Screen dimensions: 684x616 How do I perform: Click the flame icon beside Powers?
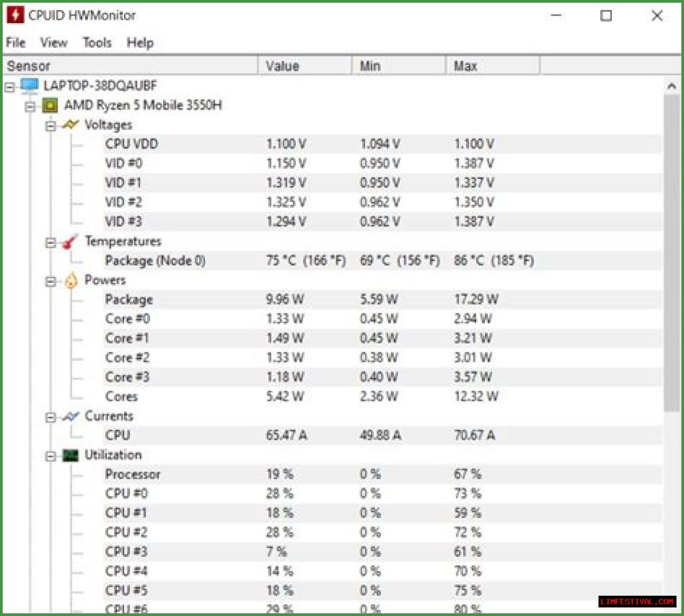tap(71, 280)
